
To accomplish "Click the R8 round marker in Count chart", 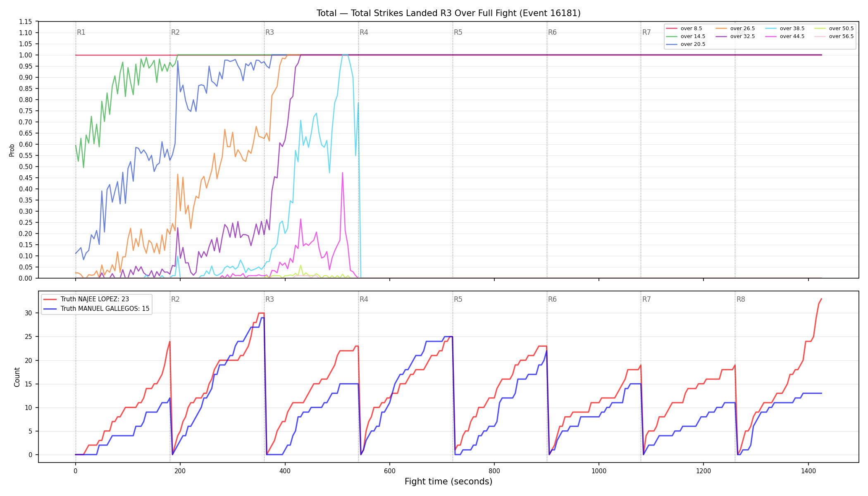I will click(x=741, y=299).
